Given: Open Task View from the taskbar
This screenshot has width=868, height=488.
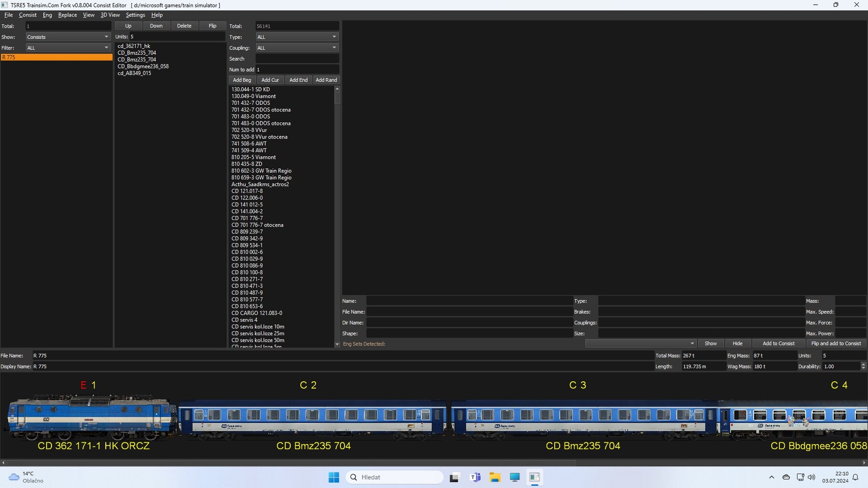Looking at the screenshot, I should (454, 477).
